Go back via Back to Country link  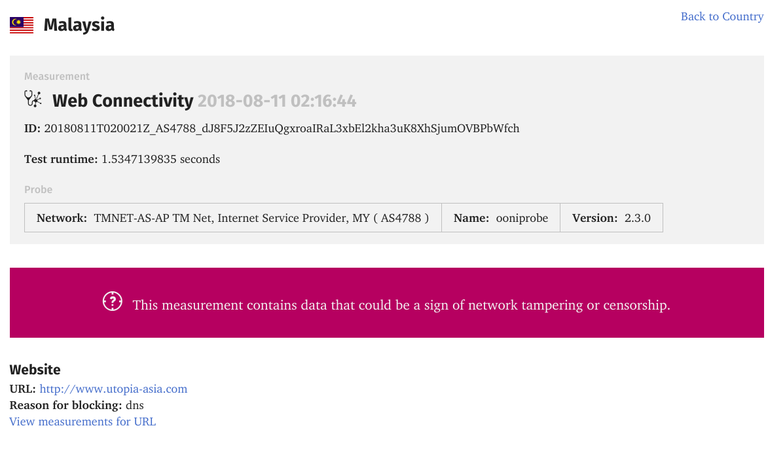pos(721,16)
